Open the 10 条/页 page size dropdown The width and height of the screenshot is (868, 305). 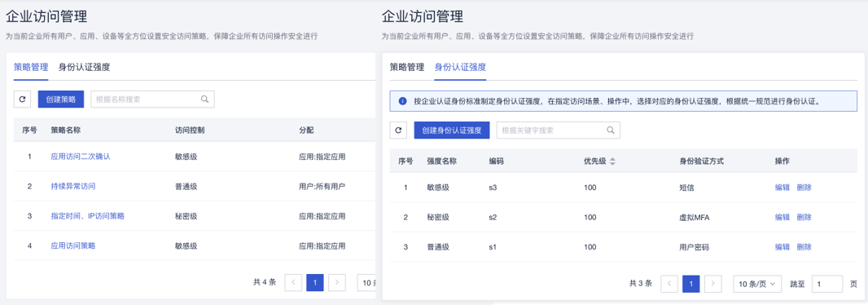[757, 284]
